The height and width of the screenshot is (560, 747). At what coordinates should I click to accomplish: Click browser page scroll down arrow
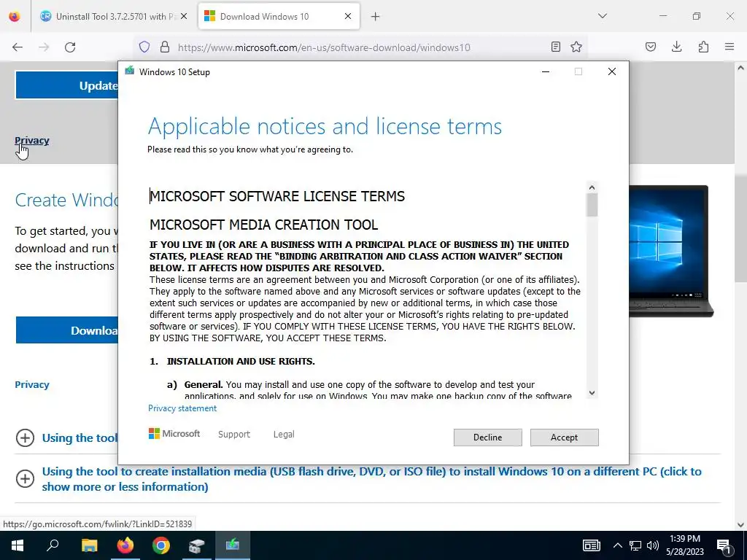click(741, 525)
